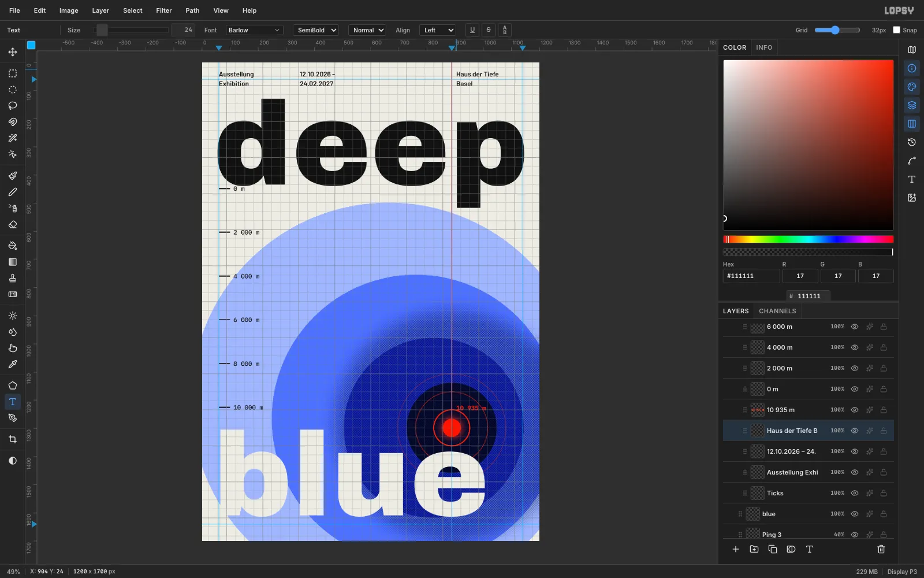Viewport: 924px width, 578px height.
Task: Select the Elliptical Marquee tool
Action: pyautogui.click(x=13, y=90)
